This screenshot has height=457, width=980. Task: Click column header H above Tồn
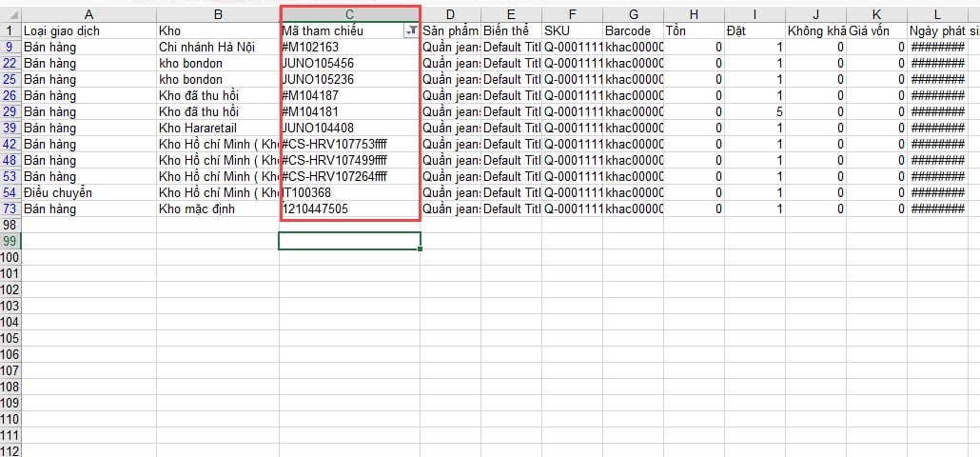[693, 14]
